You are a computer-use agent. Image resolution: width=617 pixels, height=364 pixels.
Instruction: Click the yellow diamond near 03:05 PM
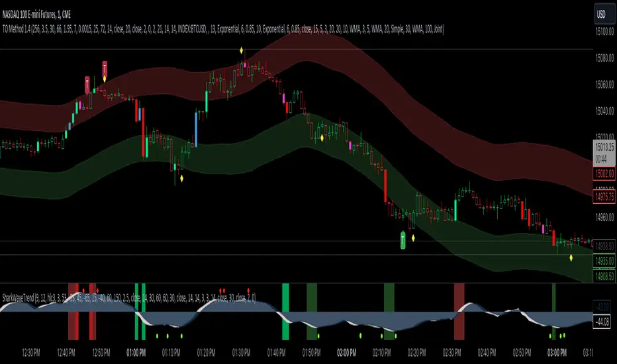[571, 258]
